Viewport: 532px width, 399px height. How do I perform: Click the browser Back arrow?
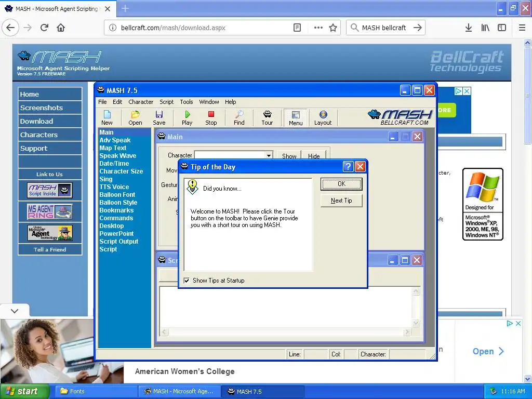(10, 28)
